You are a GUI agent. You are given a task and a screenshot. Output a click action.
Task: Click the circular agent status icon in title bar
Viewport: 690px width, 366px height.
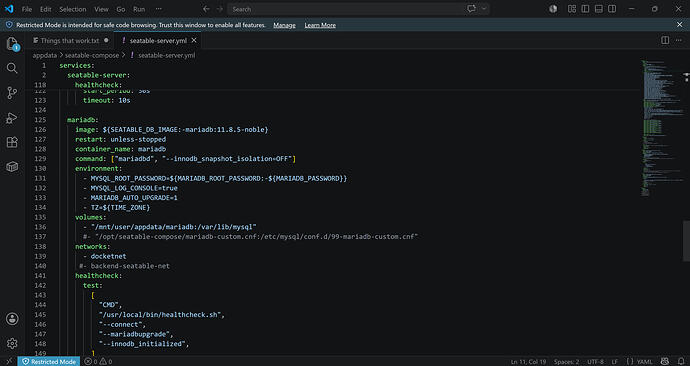553,9
